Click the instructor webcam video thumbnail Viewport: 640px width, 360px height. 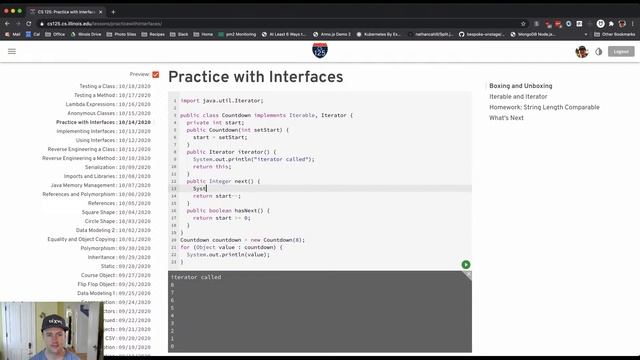pos(52,331)
